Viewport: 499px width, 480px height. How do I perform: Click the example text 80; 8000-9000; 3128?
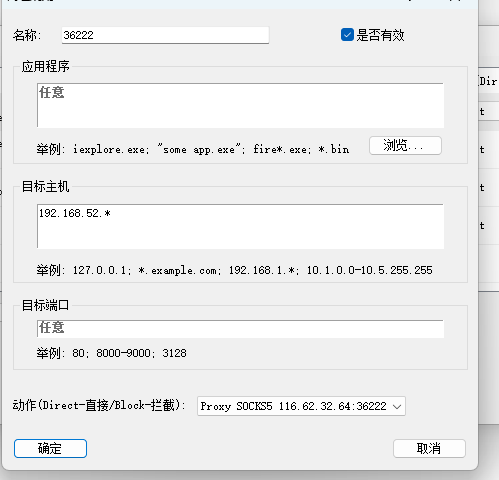[x=129, y=353]
